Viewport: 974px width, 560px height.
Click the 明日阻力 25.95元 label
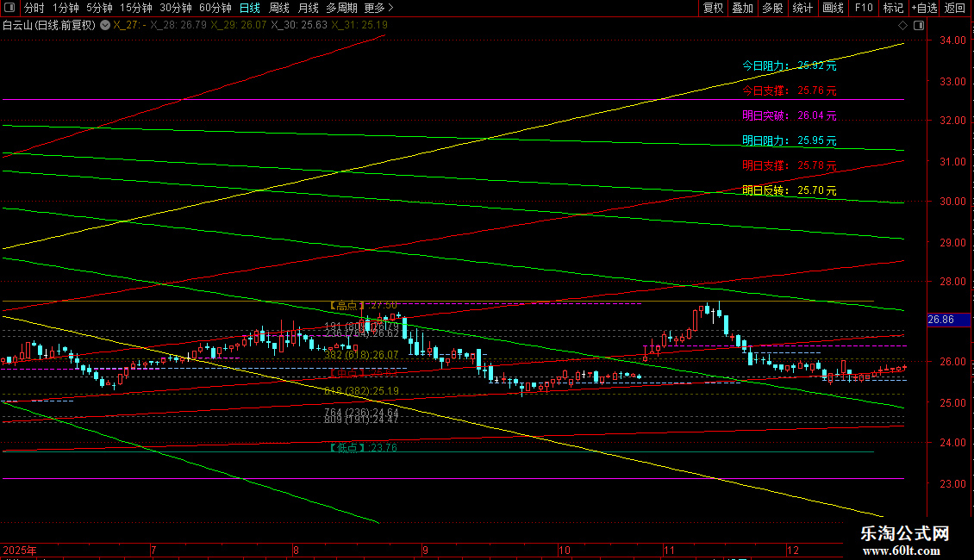[789, 140]
